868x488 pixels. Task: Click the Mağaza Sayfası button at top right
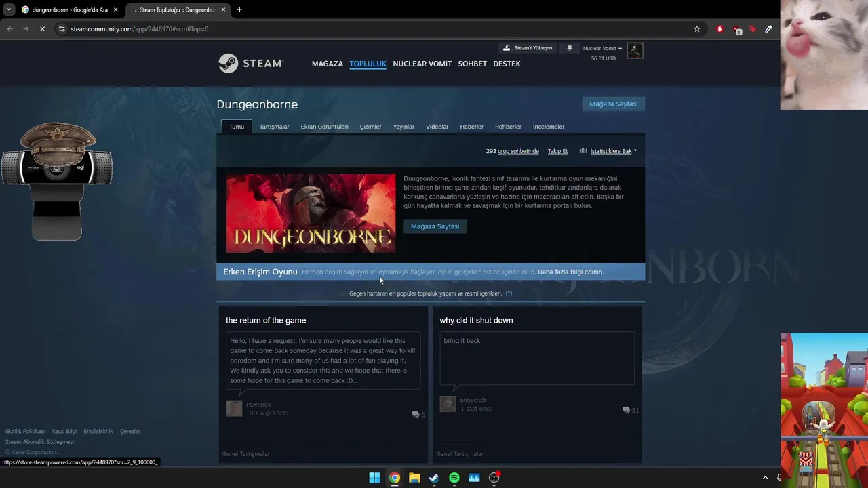coord(613,104)
